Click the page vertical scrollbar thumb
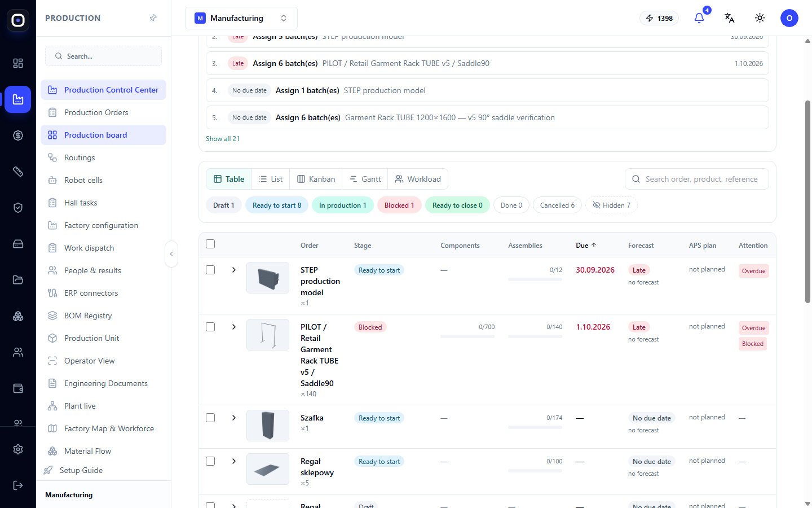The image size is (812, 508). pos(807,202)
